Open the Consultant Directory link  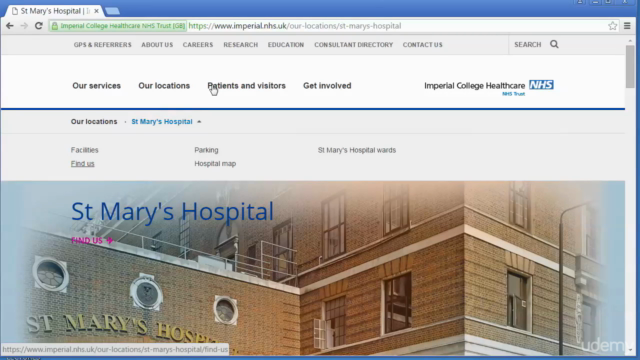[353, 45]
